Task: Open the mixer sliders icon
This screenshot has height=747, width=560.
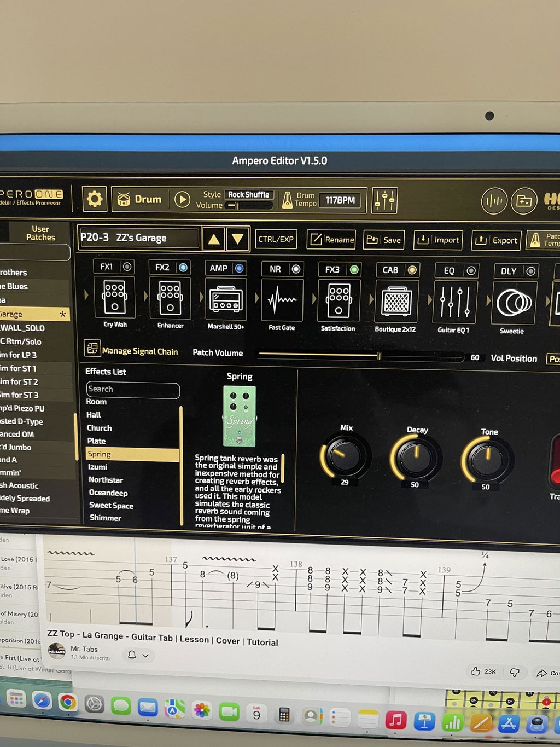Action: coord(384,201)
